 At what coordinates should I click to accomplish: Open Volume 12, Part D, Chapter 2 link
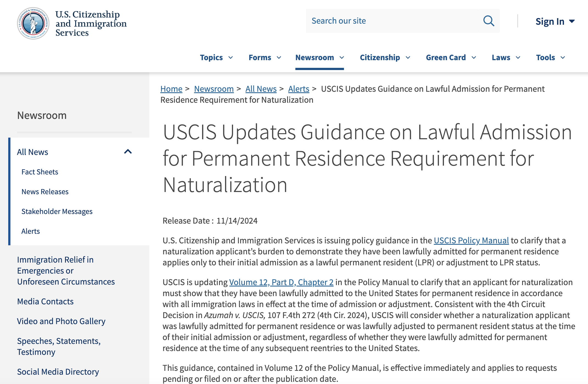click(x=281, y=282)
